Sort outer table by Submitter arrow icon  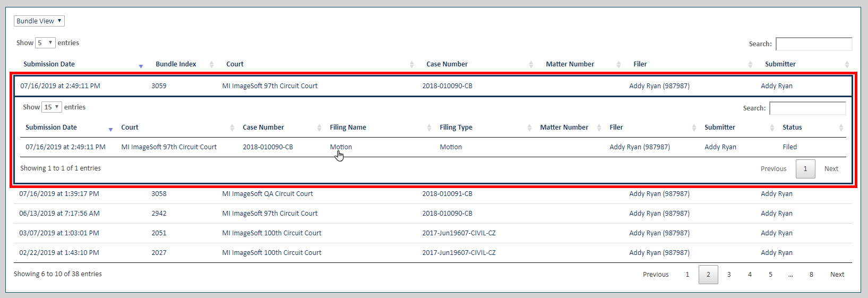tap(847, 64)
